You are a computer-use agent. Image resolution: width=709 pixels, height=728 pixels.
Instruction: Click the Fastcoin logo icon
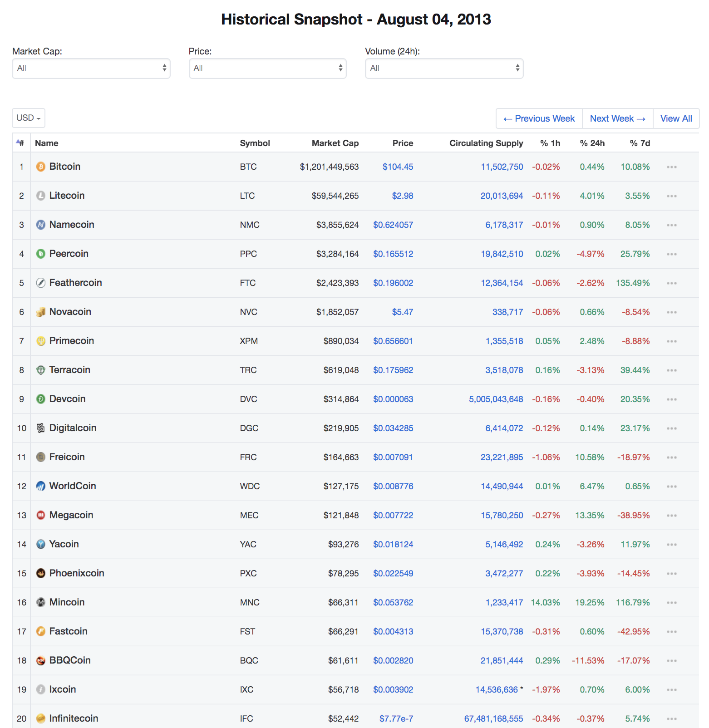pyautogui.click(x=41, y=631)
